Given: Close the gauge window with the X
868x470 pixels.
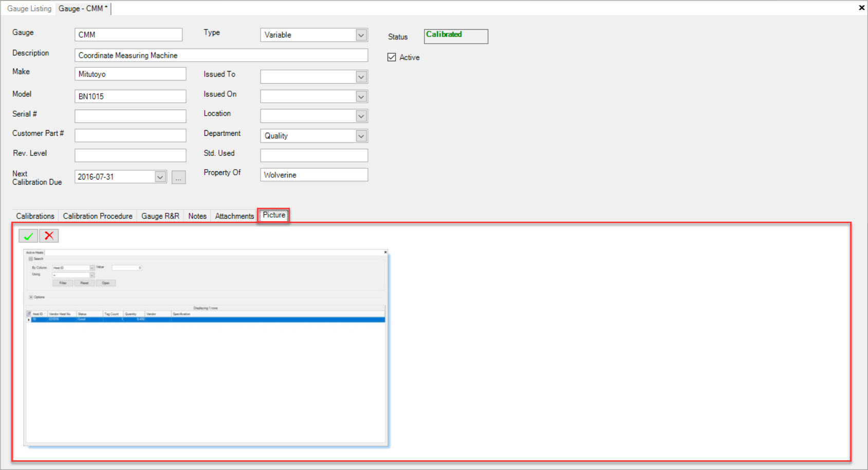Looking at the screenshot, I should click(x=861, y=8).
